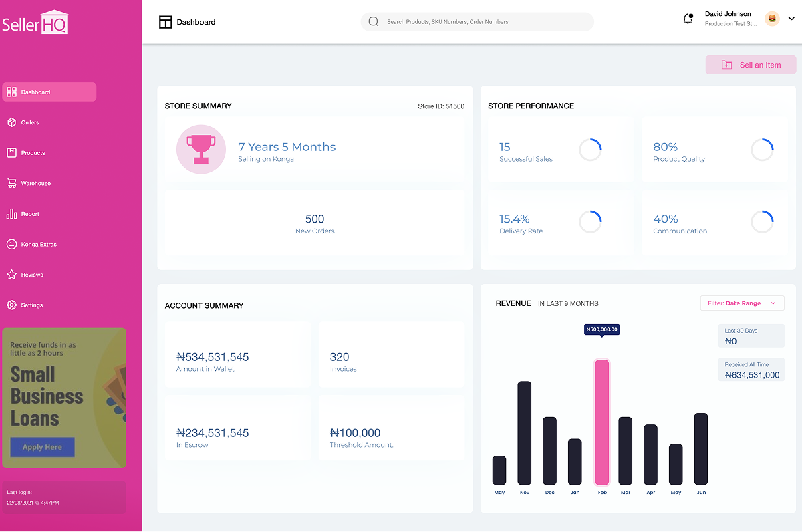
Task: Click the Nov revenue bar
Action: [525, 433]
